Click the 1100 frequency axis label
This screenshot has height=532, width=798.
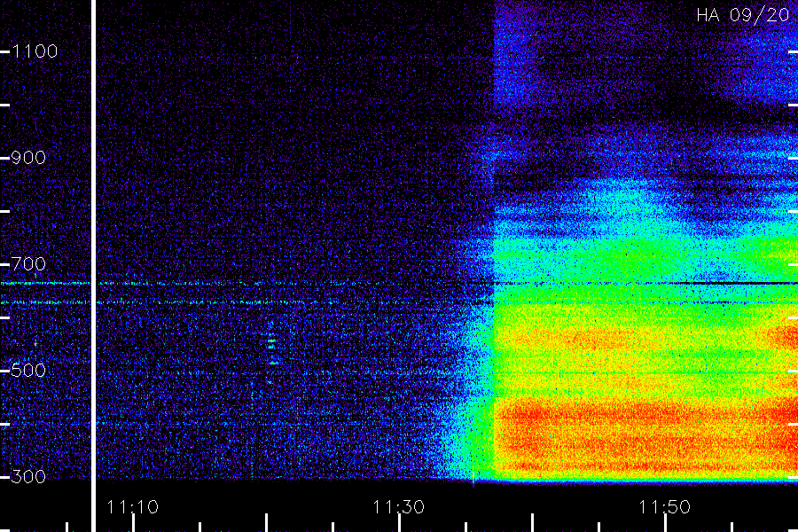tap(35, 51)
